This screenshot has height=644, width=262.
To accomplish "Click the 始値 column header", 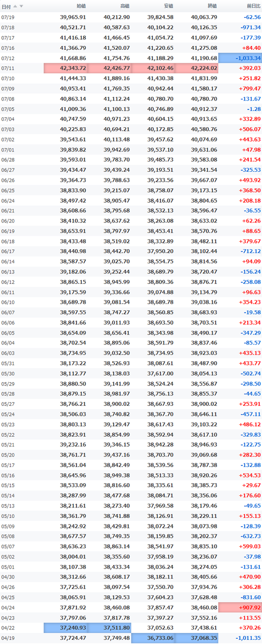I will tap(81, 6).
